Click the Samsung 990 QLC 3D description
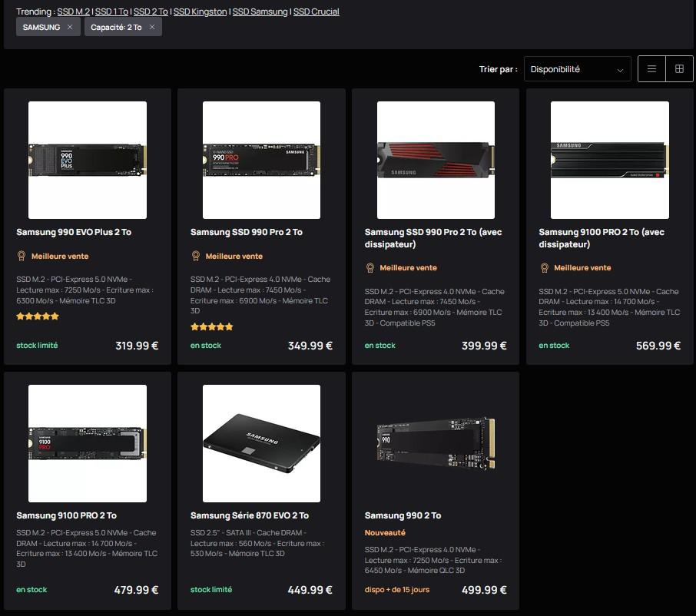The image size is (696, 616). (433, 560)
